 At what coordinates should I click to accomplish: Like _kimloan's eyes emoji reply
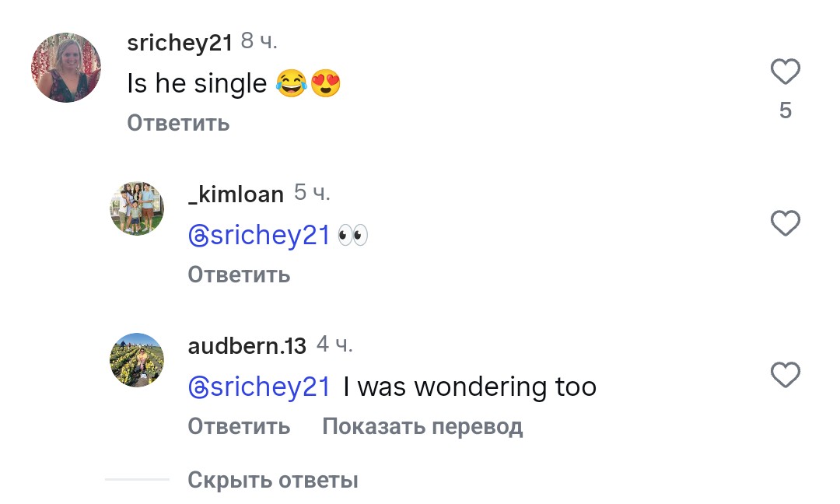pyautogui.click(x=785, y=224)
